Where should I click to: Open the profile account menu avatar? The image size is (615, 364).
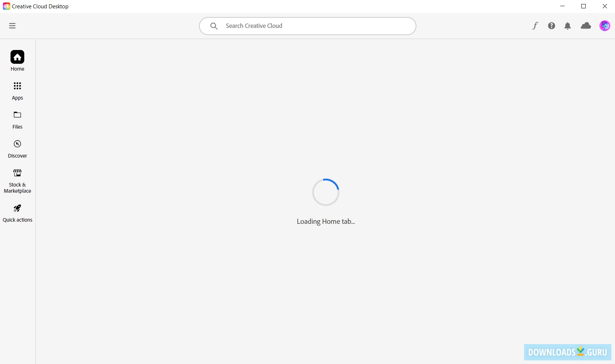(604, 25)
